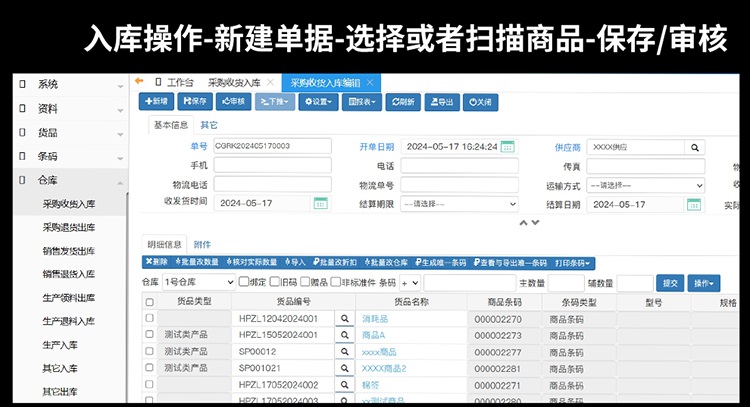Open the 下推 dropdown button

pos(275,102)
